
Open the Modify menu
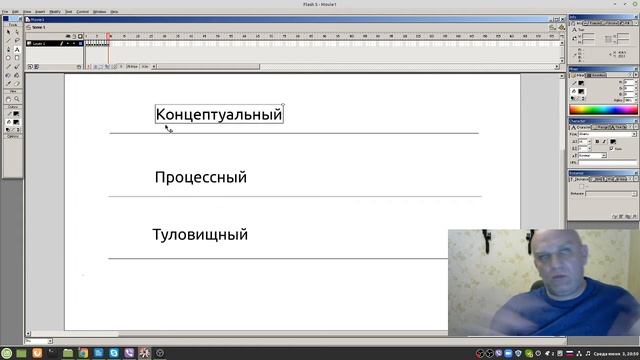pyautogui.click(x=55, y=11)
